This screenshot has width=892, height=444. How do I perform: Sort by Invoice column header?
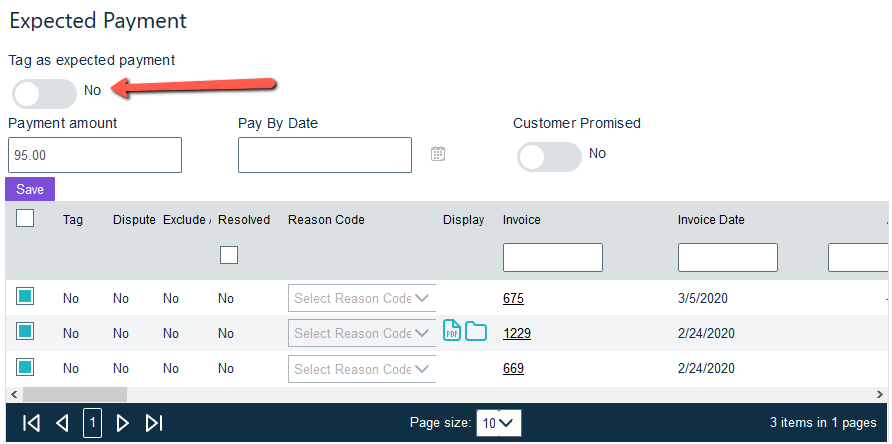tap(521, 220)
